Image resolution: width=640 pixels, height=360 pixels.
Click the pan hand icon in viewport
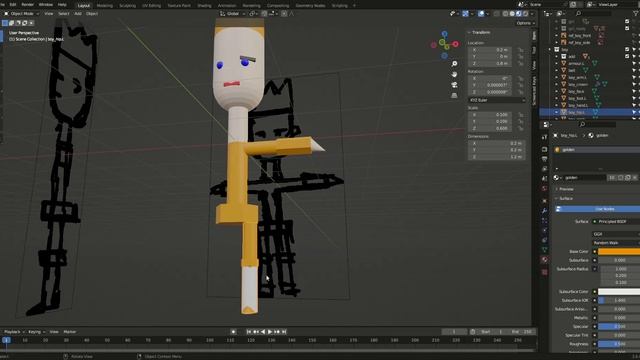click(x=454, y=75)
